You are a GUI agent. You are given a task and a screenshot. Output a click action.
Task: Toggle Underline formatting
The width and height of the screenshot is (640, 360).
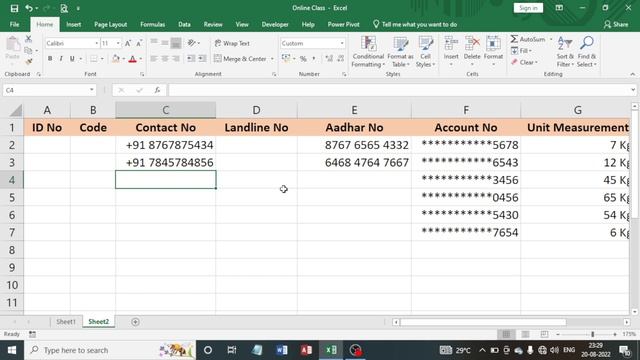[72, 59]
